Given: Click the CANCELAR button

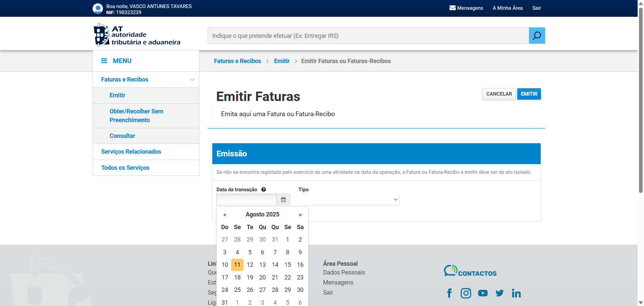Looking at the screenshot, I should point(499,94).
